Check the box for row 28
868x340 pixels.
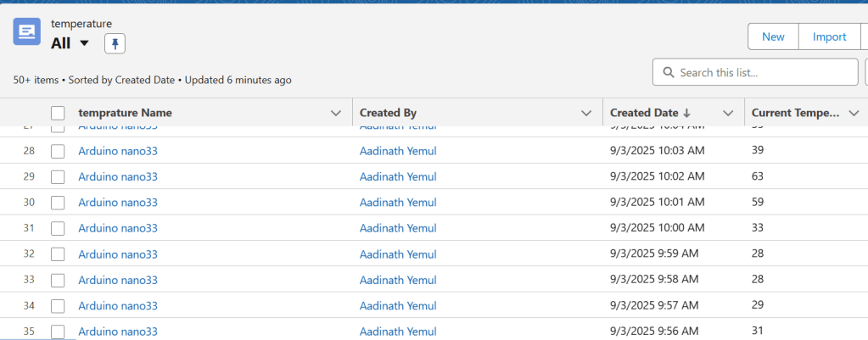pos(58,151)
